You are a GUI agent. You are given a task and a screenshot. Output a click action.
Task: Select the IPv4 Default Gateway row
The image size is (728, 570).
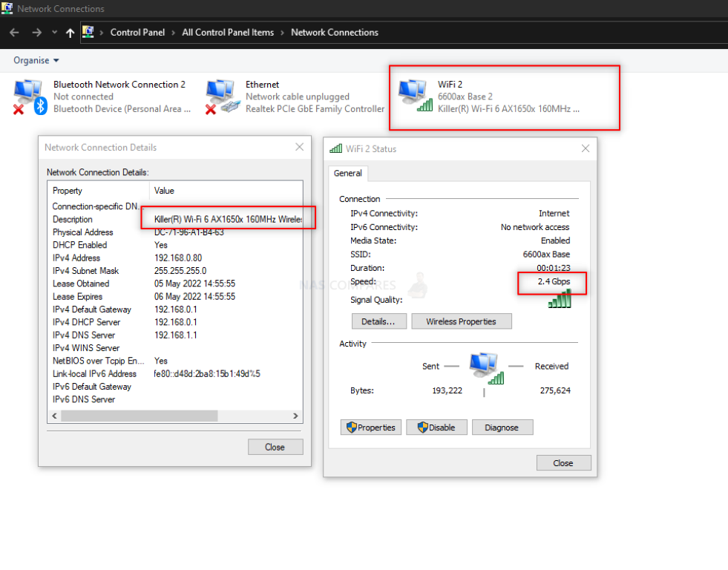pos(177,309)
